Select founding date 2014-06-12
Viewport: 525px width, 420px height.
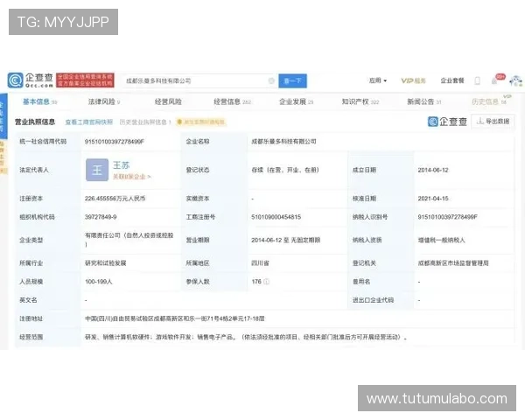coord(433,170)
